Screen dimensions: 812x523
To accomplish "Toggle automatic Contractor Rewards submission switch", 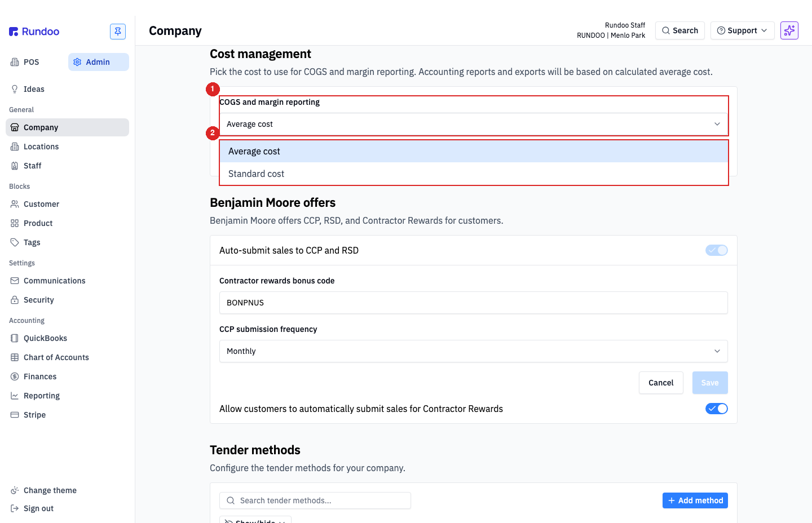I will tap(717, 409).
